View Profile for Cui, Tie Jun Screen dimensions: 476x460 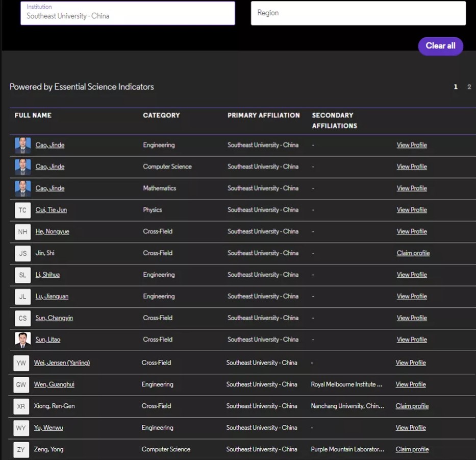pos(412,210)
